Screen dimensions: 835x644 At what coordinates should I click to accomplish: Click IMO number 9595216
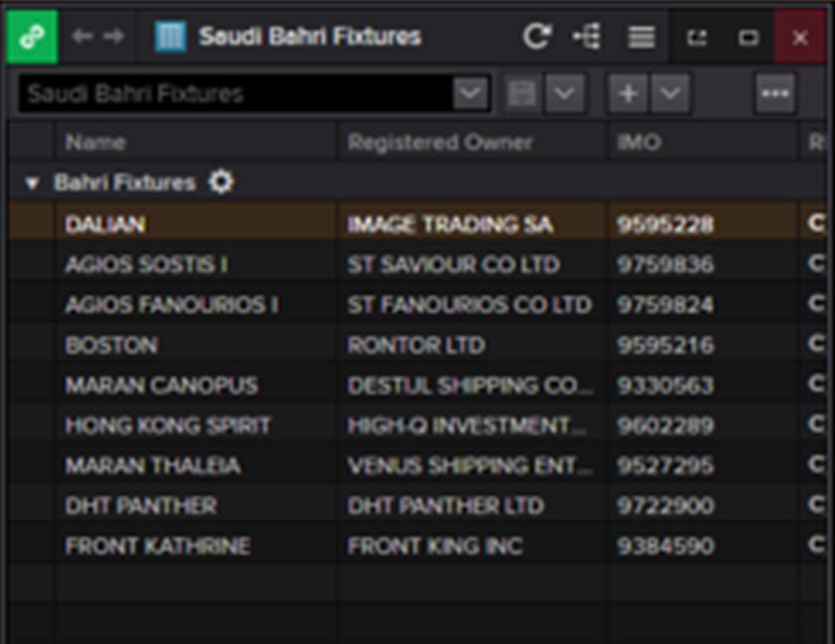tap(665, 345)
